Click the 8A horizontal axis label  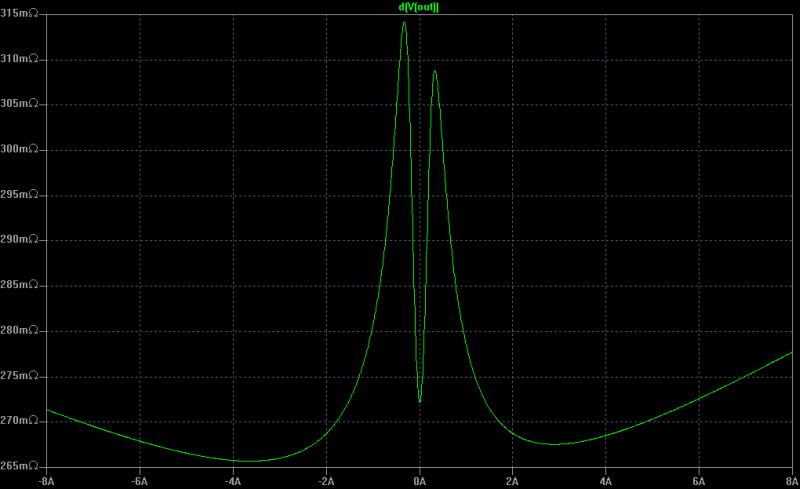[792, 482]
